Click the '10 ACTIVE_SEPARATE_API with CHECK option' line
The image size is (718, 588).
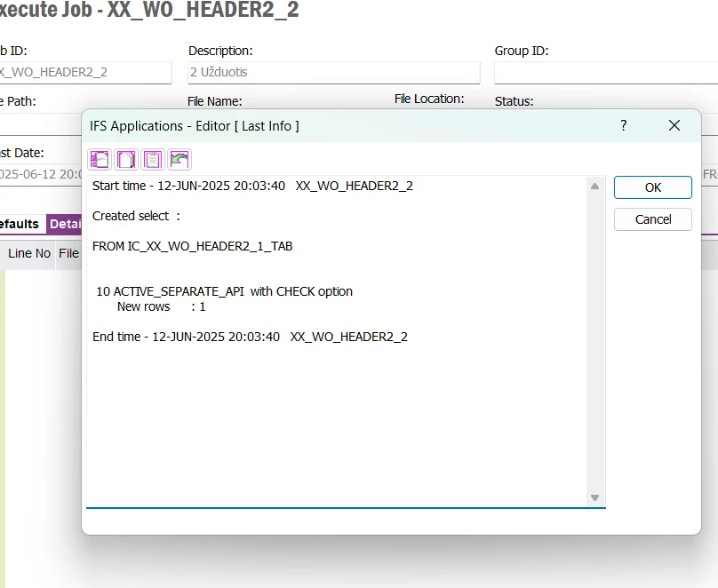[224, 291]
